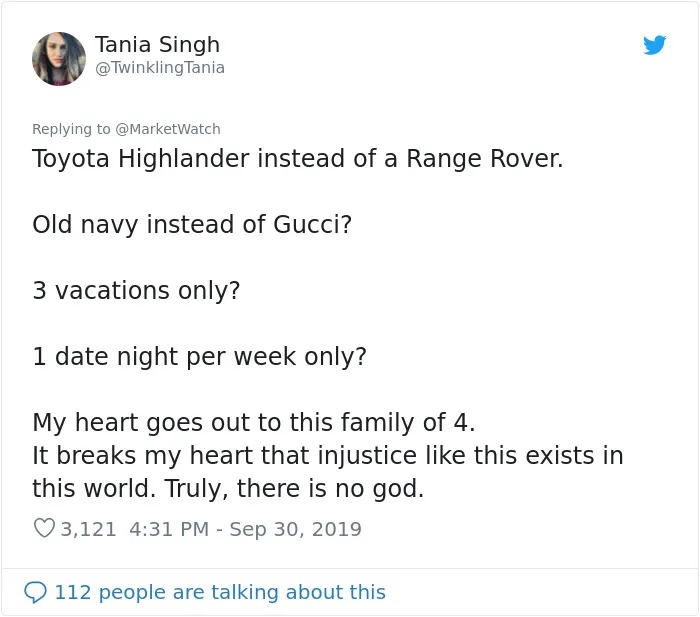Open the Tania Singh display name
The image size is (700, 617).
point(157,44)
